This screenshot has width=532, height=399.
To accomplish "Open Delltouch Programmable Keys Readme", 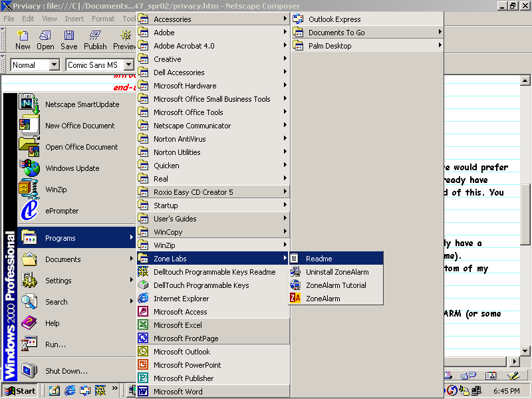I will pos(213,272).
